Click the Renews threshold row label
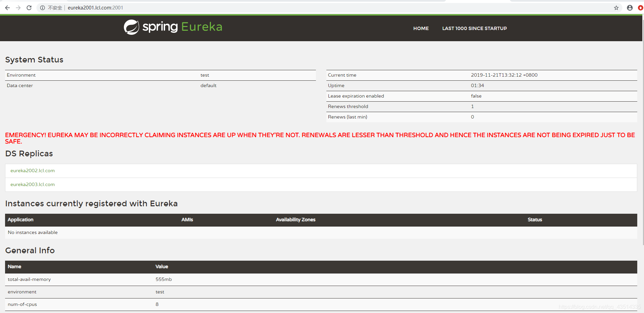 click(348, 106)
